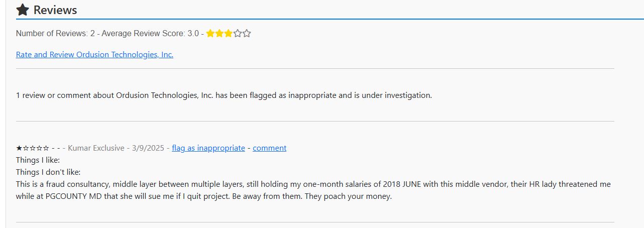Click the Things I don't like: label

pos(48,172)
